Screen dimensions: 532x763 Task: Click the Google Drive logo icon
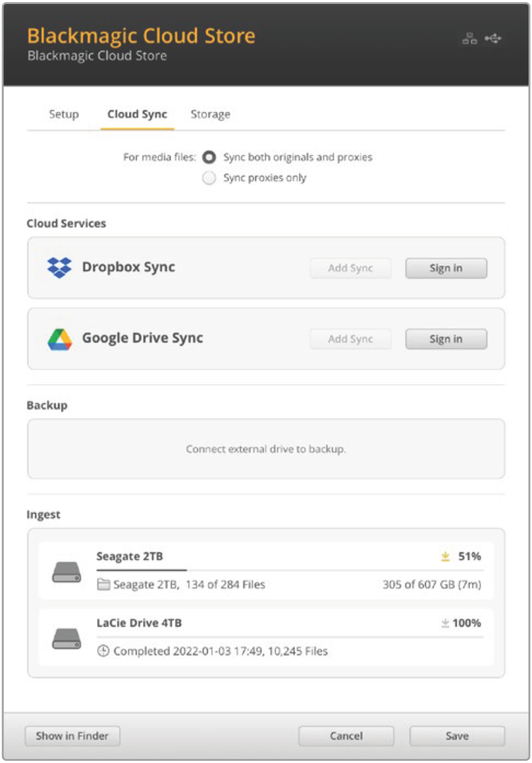click(x=59, y=339)
